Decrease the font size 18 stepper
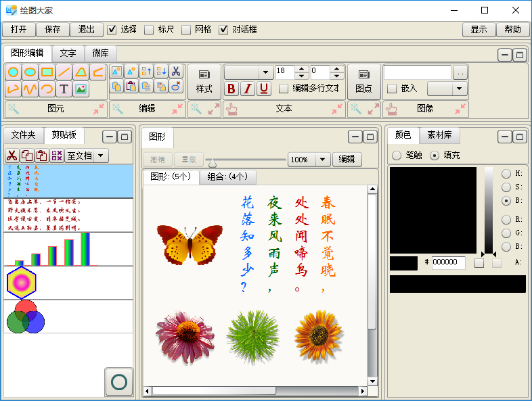 click(x=301, y=76)
